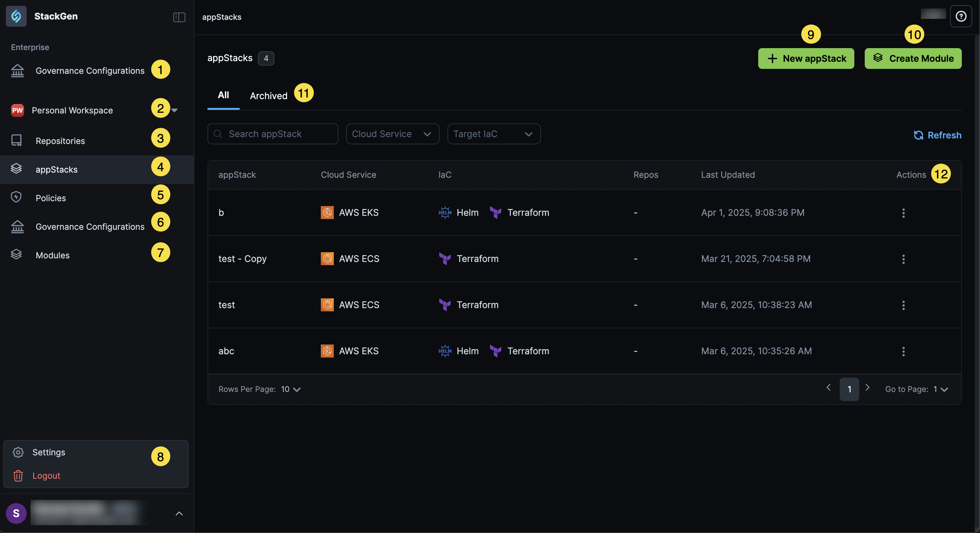The image size is (980, 533).
Task: Open the help question mark icon
Action: tap(961, 16)
